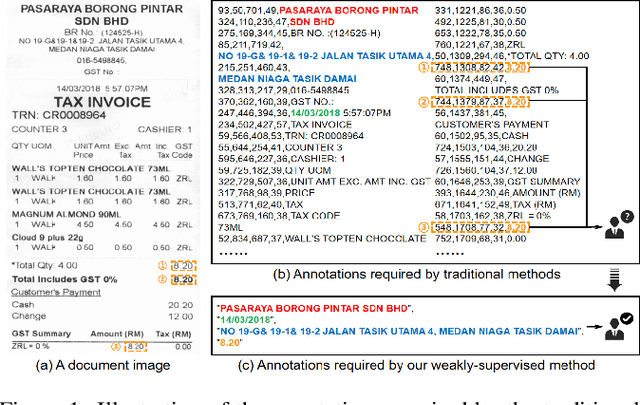Click 'TOTAL INCLUDES GST 0%' in panel b

coord(497,90)
